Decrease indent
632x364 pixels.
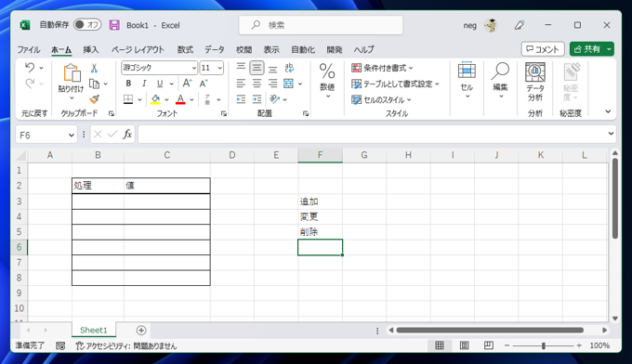[241, 99]
